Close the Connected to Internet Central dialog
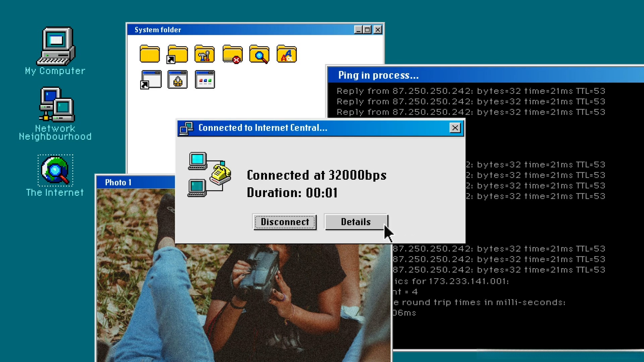Viewport: 644px width, 362px height. click(455, 128)
